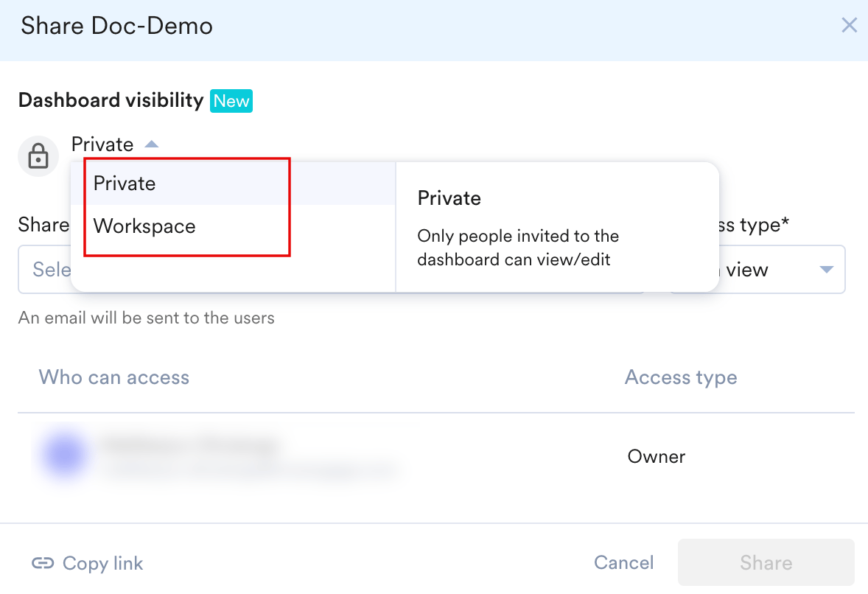Click the Dashboard visibility heading

pos(111,100)
